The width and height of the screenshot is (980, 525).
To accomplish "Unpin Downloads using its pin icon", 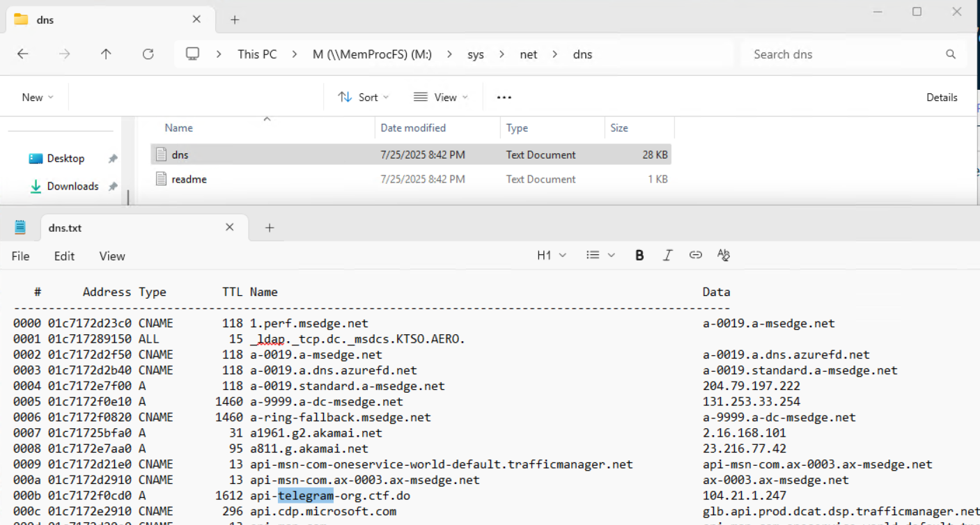I will click(112, 187).
